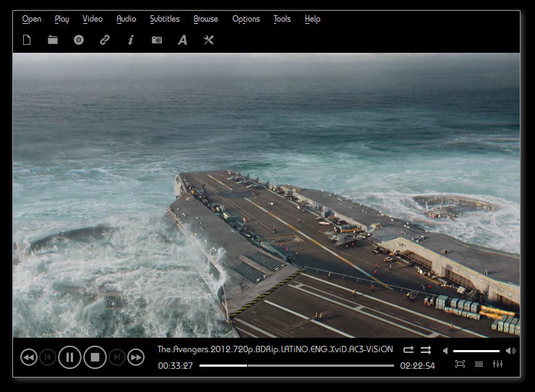Viewport: 535px width, 392px height.
Task: Open the Play menu
Action: pyautogui.click(x=61, y=19)
